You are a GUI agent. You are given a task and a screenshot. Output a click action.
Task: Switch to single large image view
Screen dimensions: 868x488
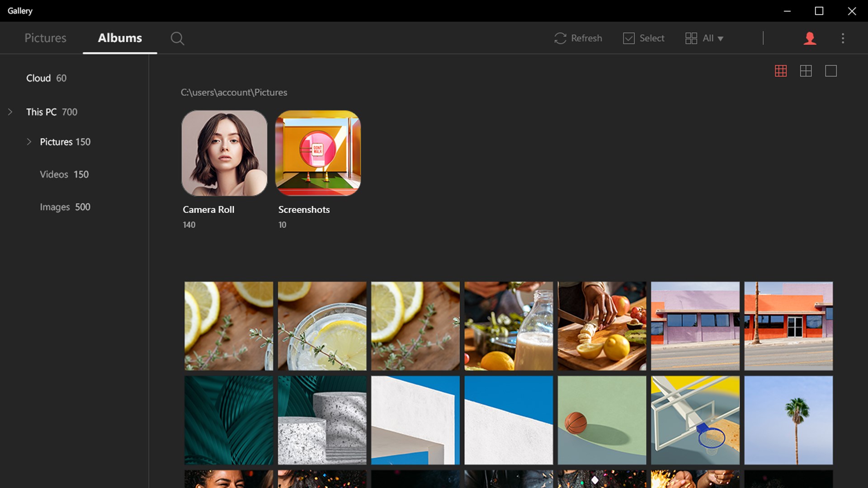click(831, 71)
